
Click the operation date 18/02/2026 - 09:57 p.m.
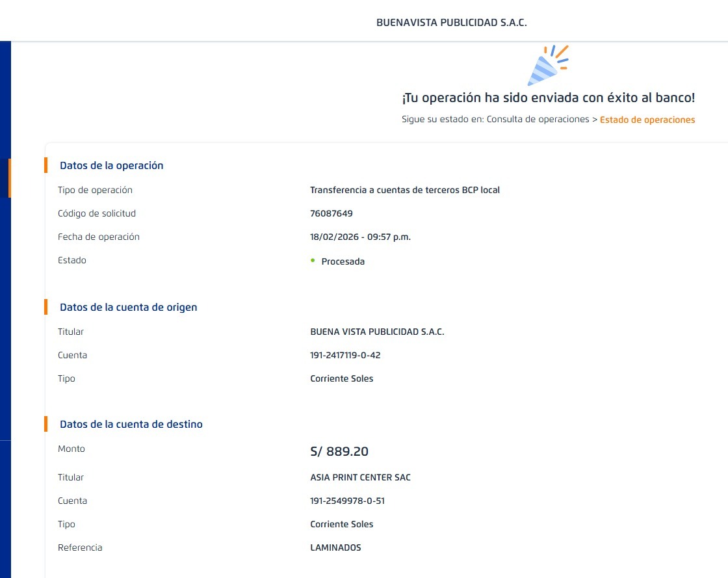click(x=360, y=237)
